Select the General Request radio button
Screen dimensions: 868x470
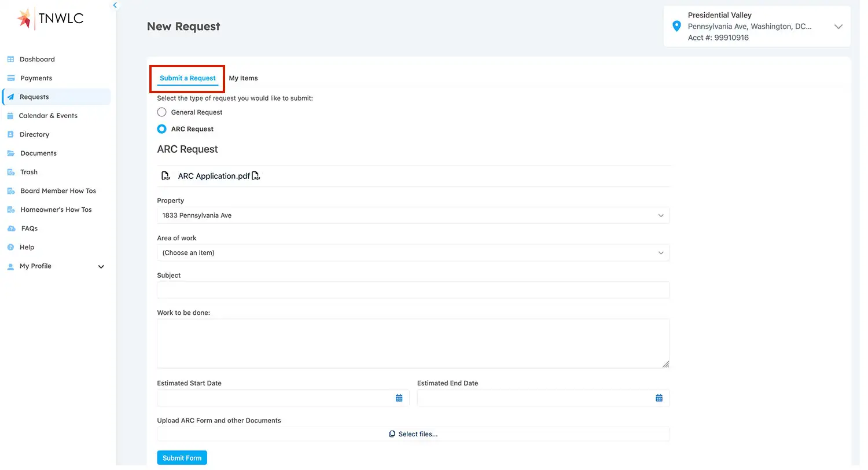pos(163,113)
